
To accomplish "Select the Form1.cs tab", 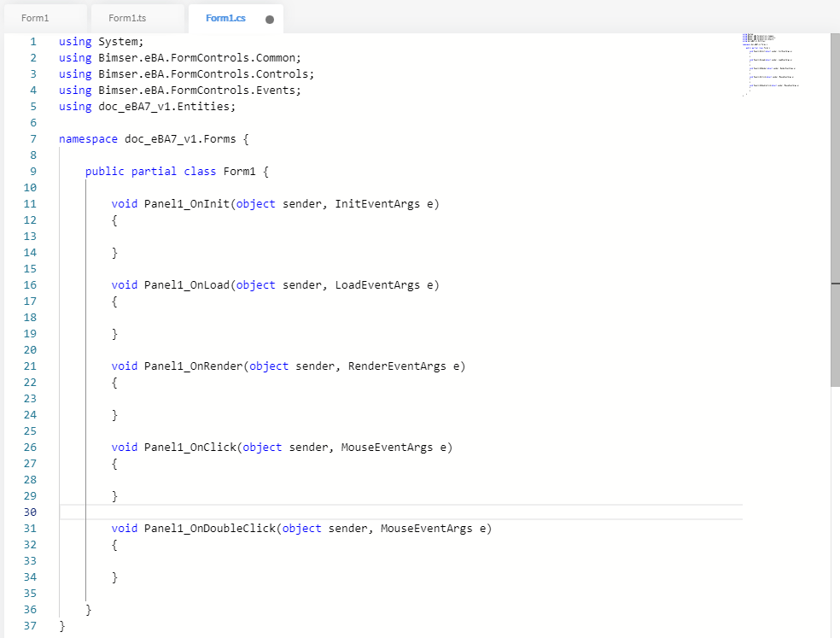I will point(225,18).
